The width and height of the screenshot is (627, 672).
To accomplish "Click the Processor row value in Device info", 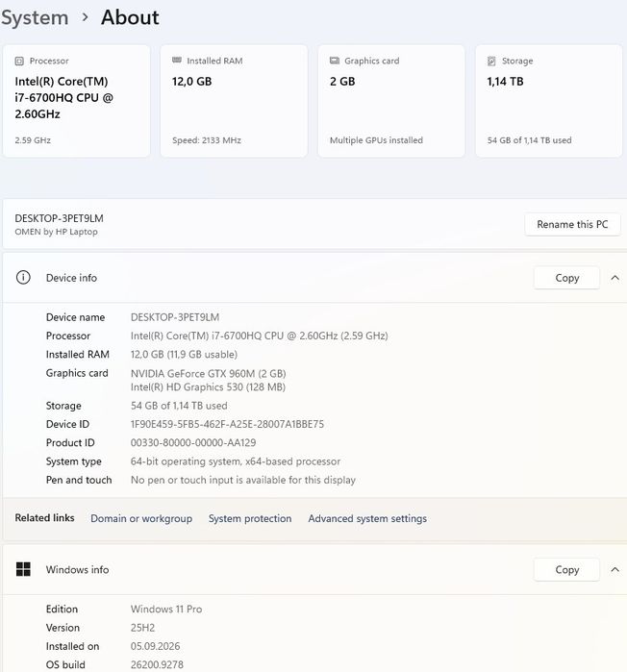I will tap(260, 336).
